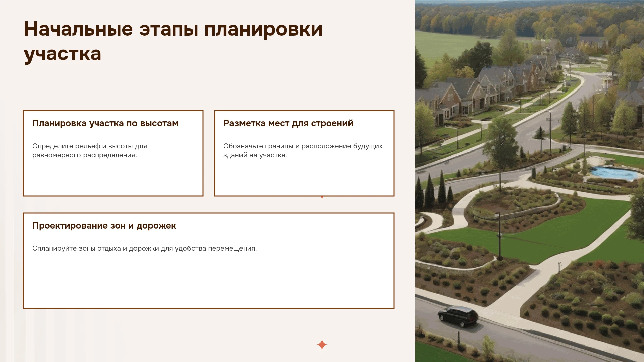Click the word 'участка' in the title
Viewport: 644px width, 362px height.
tap(62, 54)
